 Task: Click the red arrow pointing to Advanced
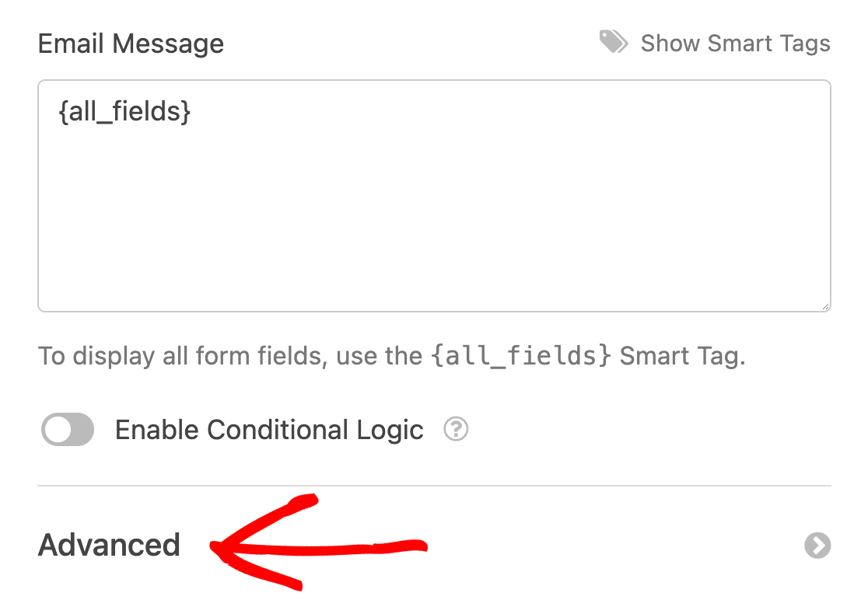tap(318, 542)
